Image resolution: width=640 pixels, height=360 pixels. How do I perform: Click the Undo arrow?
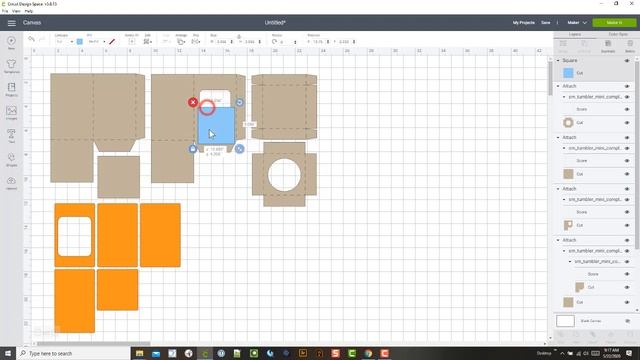(31, 39)
